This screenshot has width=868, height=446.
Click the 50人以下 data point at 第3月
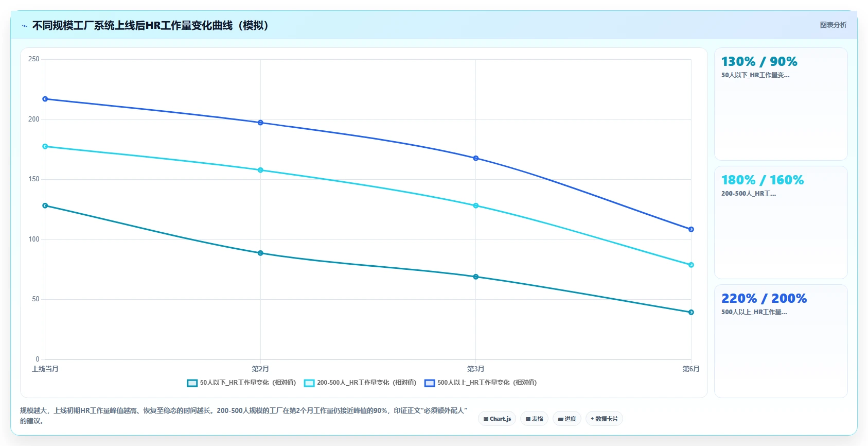coord(476,277)
